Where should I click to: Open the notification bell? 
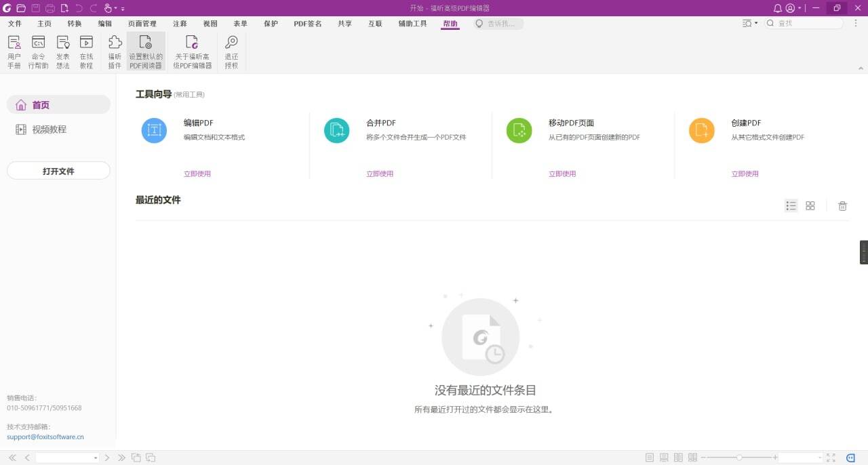778,8
